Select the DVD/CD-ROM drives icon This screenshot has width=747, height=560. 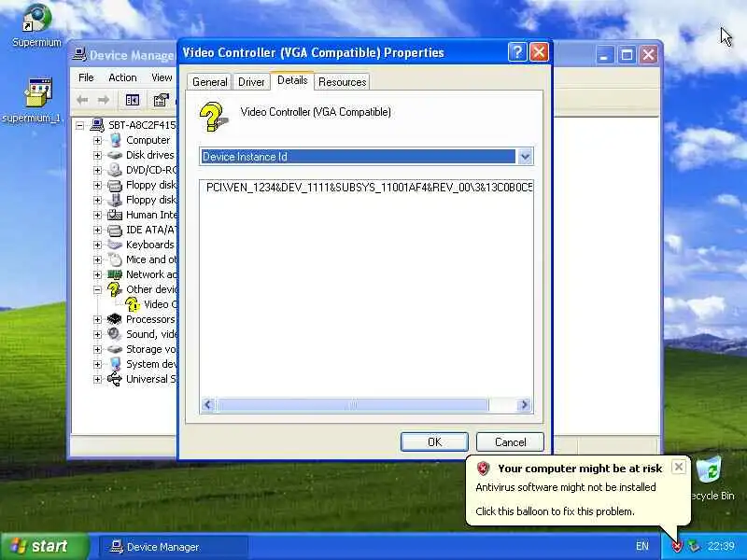[115, 170]
